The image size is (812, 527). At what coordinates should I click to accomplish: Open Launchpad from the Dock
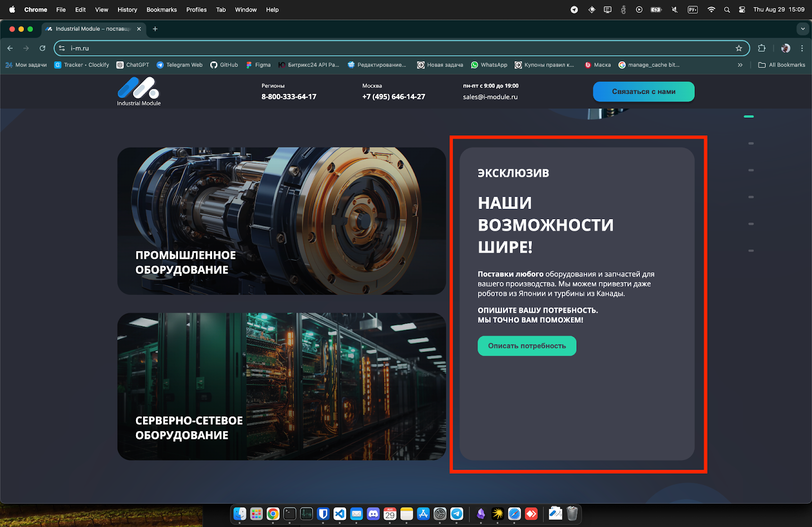coord(256,514)
